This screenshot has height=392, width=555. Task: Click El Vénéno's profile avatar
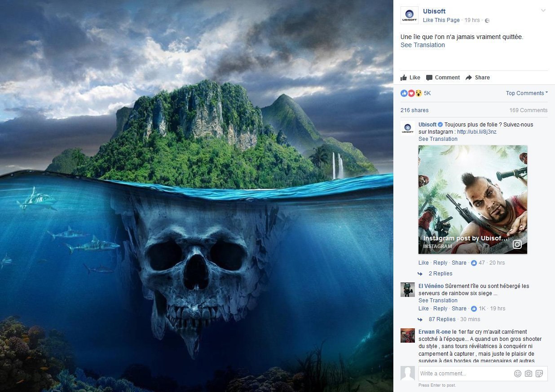[408, 290]
